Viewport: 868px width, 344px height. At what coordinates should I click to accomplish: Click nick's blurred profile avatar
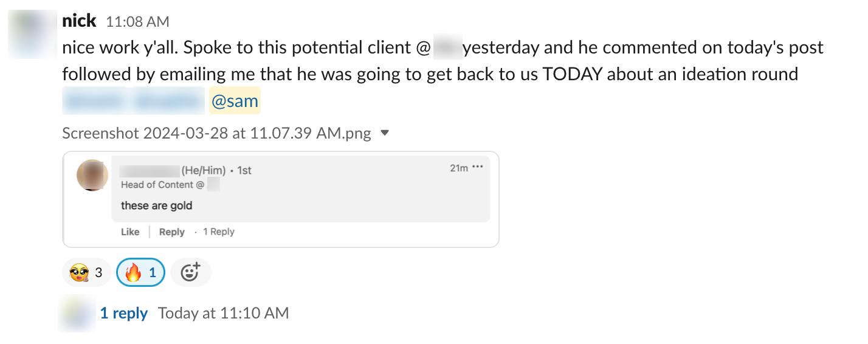pyautogui.click(x=32, y=35)
